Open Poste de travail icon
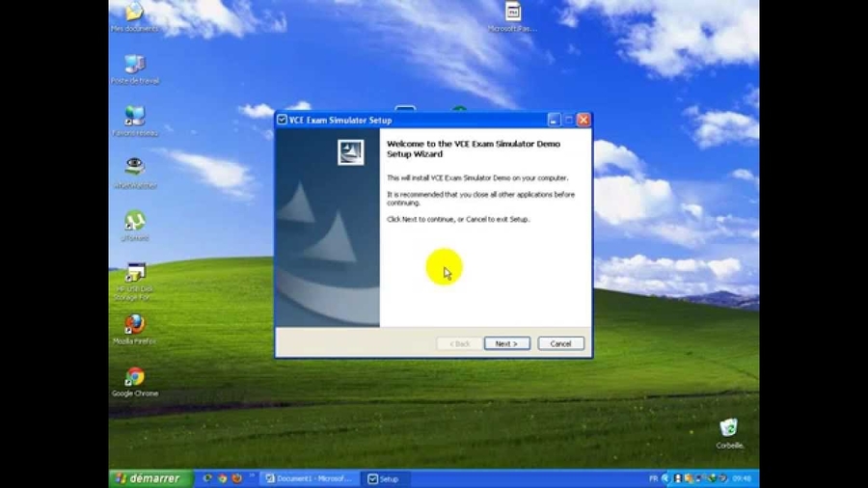This screenshot has height=488, width=868. 134,66
